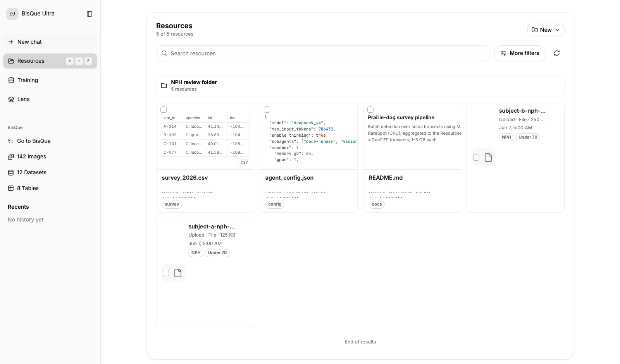Image resolution: width=620 pixels, height=364 pixels.
Task: Start a New chat
Action: (x=50, y=42)
